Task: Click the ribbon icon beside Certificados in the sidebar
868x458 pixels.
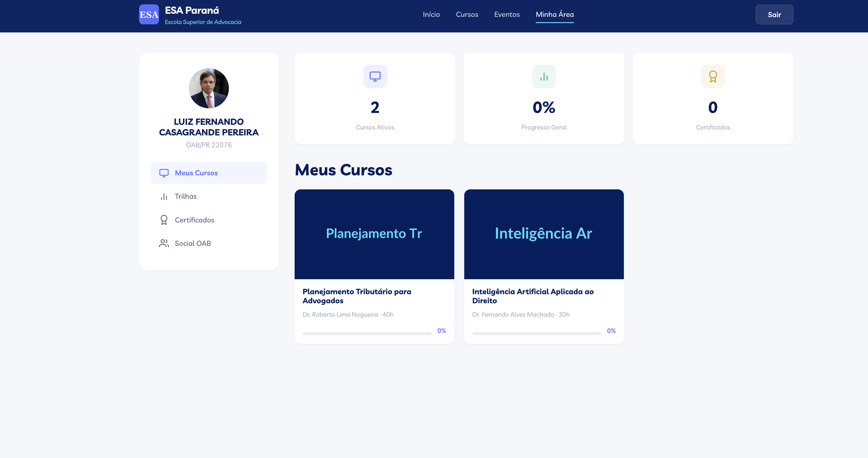Action: 164,220
